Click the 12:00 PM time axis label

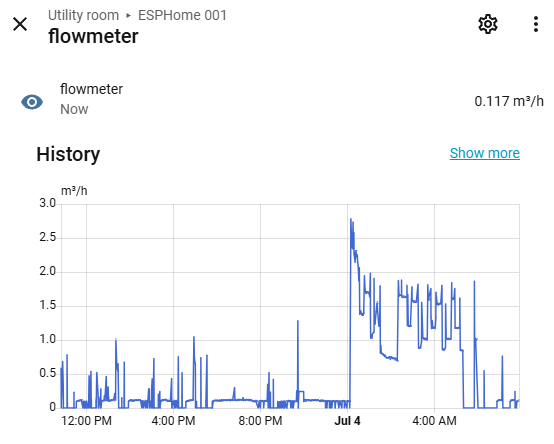(86, 421)
